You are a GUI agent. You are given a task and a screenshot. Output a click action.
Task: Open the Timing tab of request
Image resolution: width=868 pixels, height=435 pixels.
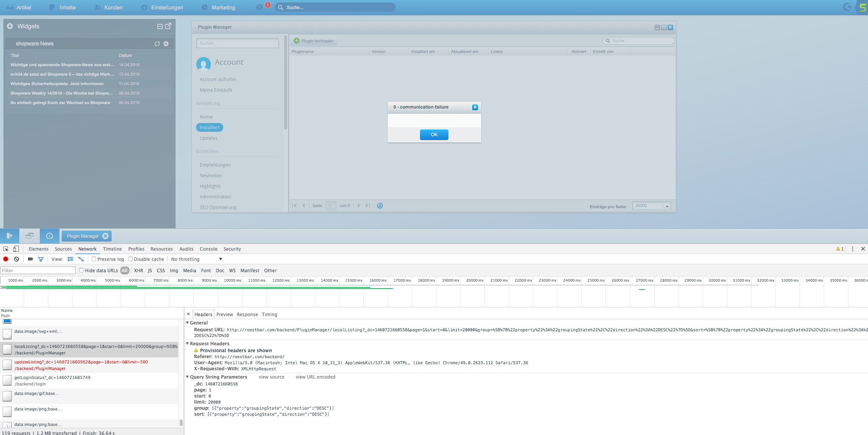tap(269, 314)
